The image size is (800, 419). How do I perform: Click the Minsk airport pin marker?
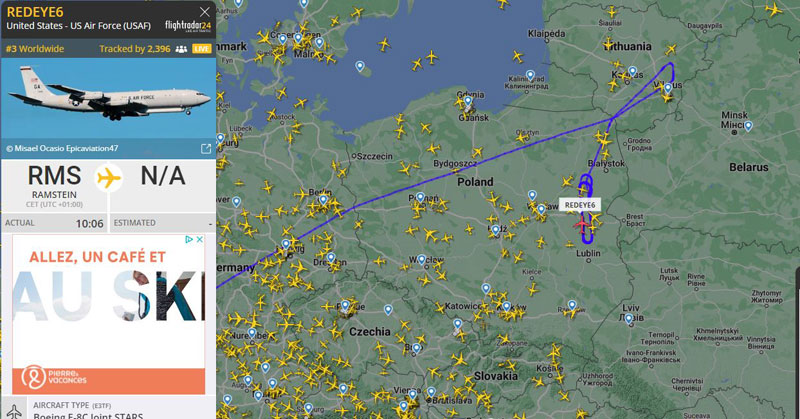tap(748, 126)
